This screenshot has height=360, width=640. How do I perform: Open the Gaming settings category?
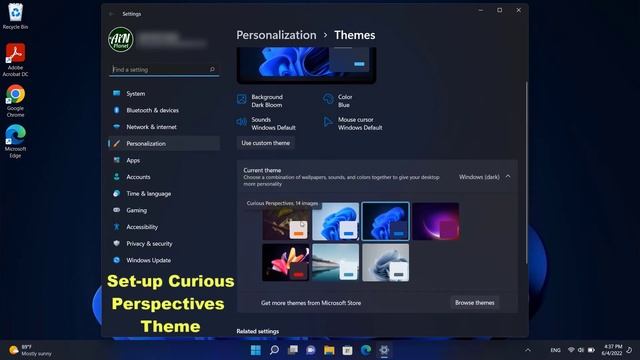[164, 210]
